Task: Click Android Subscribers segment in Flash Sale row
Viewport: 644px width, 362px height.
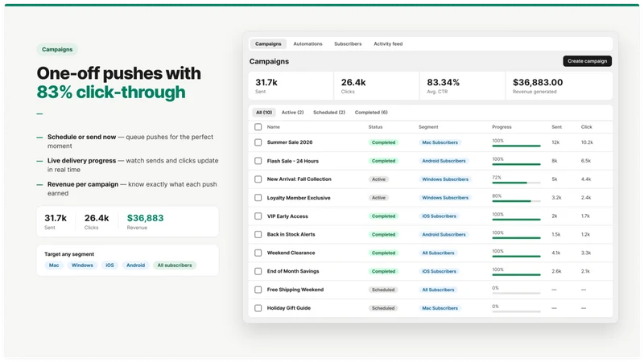Action: (444, 161)
